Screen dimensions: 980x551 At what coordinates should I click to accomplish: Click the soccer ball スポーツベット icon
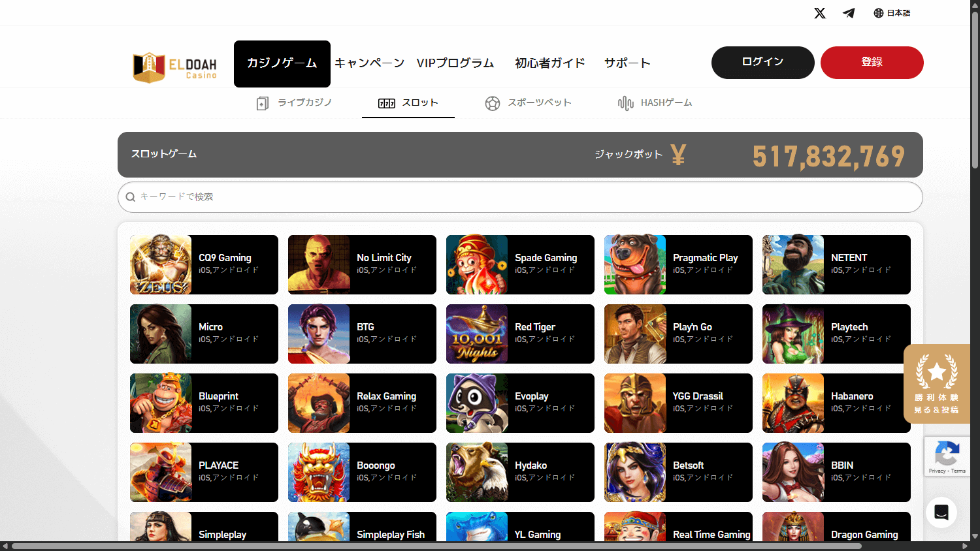pos(493,103)
